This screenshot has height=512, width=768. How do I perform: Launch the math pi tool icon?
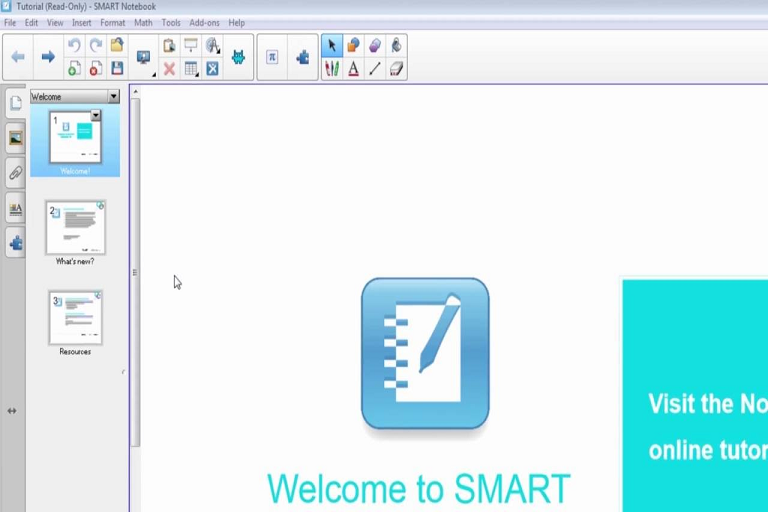click(x=272, y=57)
